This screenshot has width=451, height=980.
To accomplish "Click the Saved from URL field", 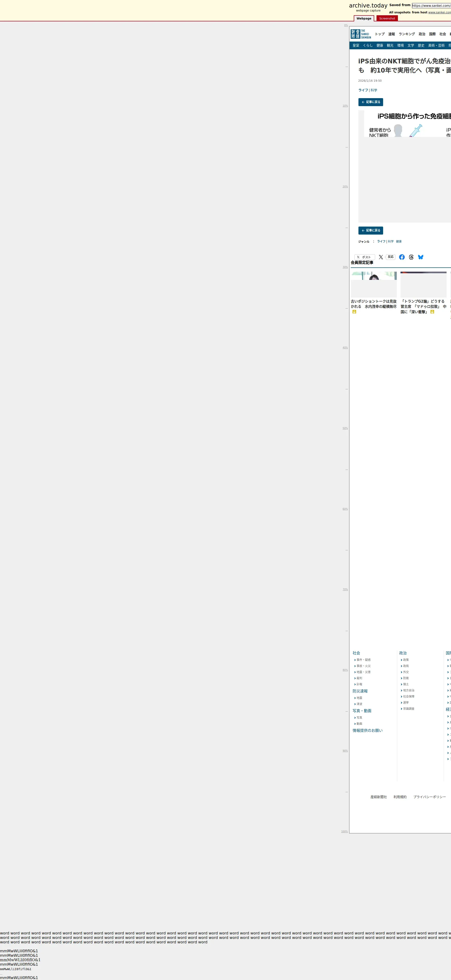I will (x=431, y=6).
